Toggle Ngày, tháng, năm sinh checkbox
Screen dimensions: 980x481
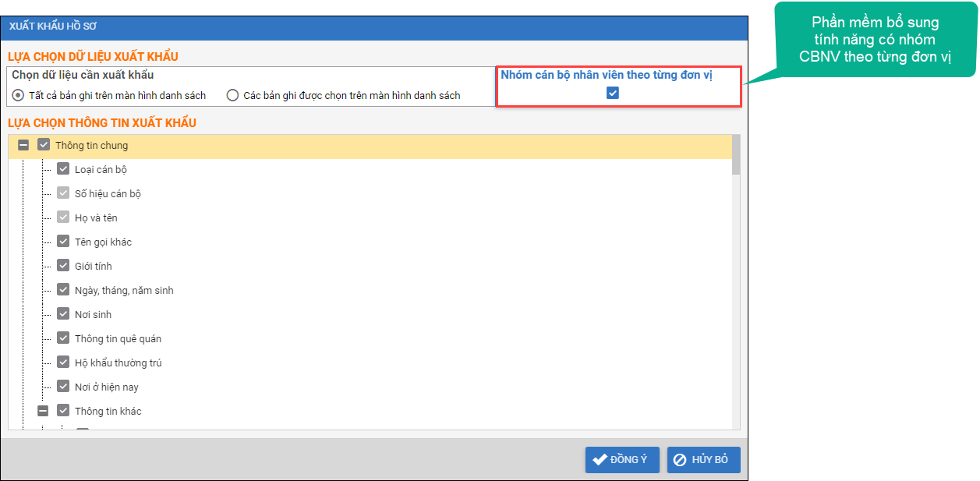click(x=63, y=290)
